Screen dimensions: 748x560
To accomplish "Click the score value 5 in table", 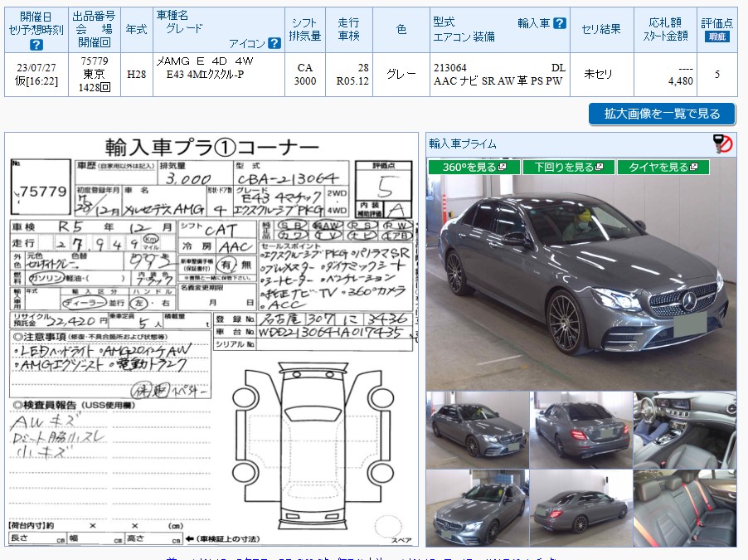I will pos(717,75).
